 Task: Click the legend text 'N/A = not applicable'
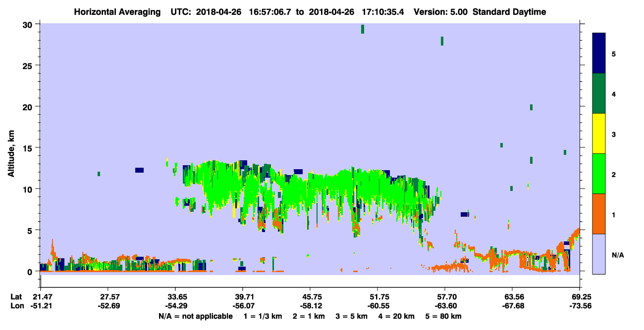pos(195,316)
